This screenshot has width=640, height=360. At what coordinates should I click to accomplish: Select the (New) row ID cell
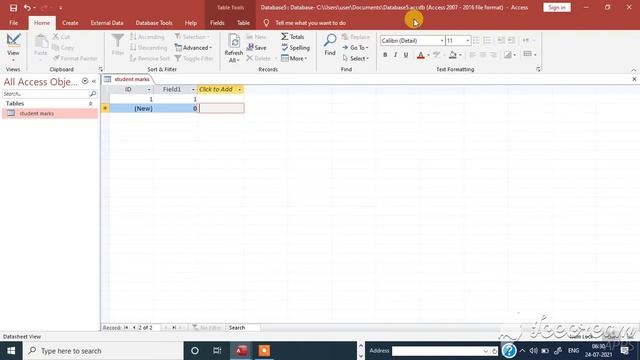[x=132, y=108]
